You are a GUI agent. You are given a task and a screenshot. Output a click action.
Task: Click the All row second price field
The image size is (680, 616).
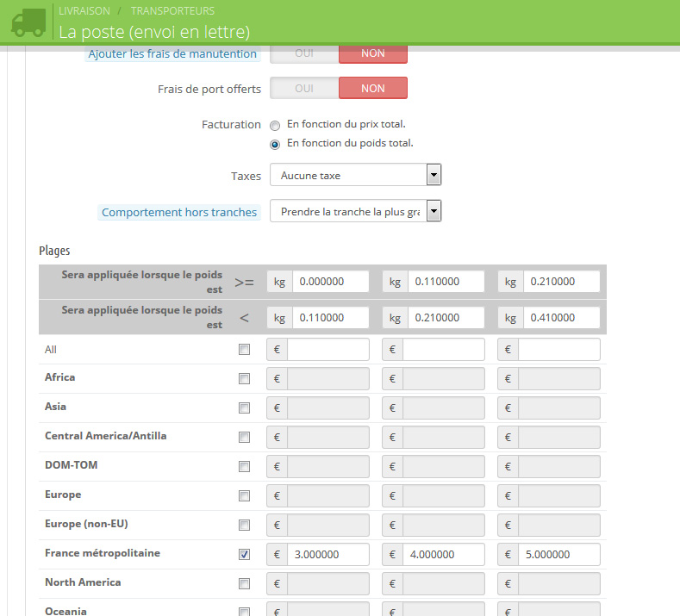pos(443,350)
